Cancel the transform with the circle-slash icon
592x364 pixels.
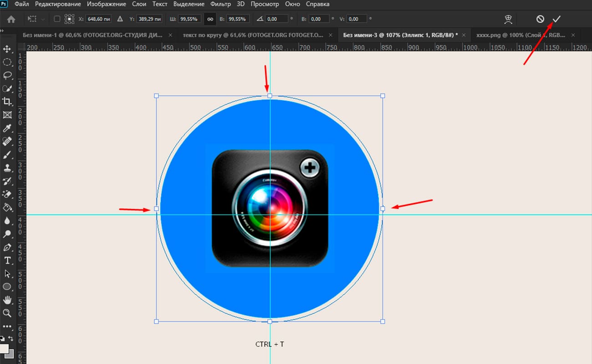[x=540, y=19]
